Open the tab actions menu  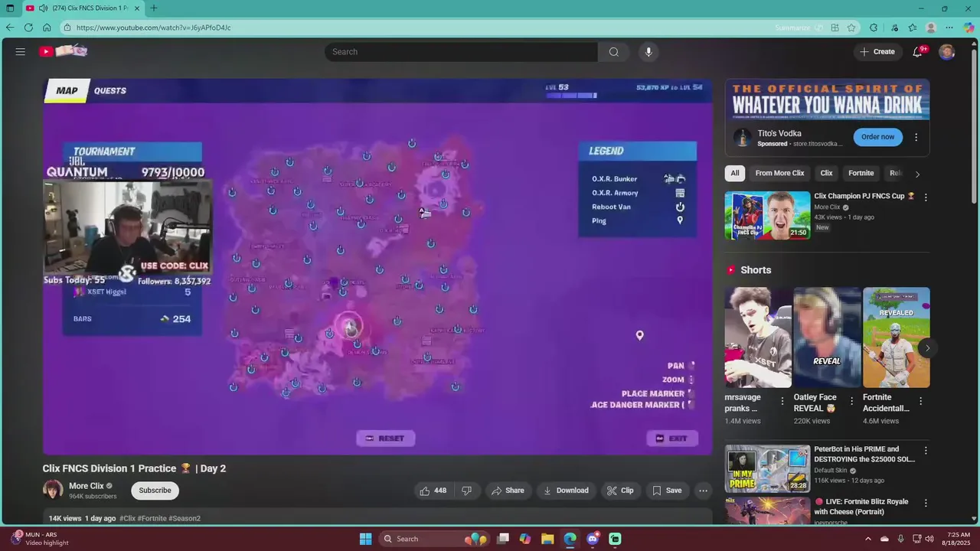click(x=10, y=8)
